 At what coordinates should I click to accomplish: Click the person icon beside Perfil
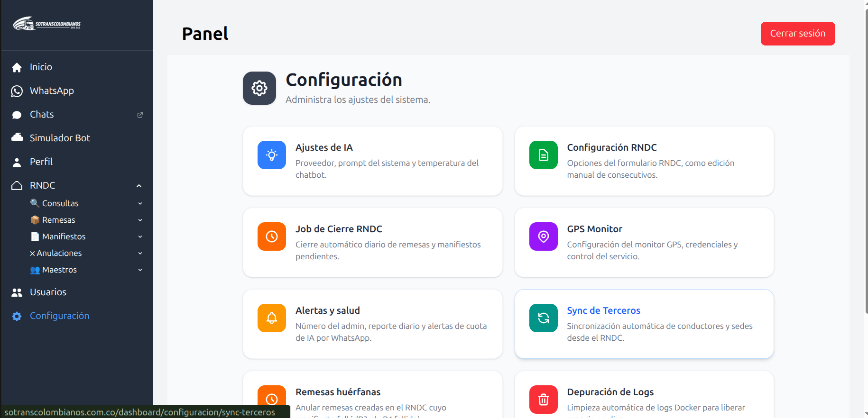point(17,163)
